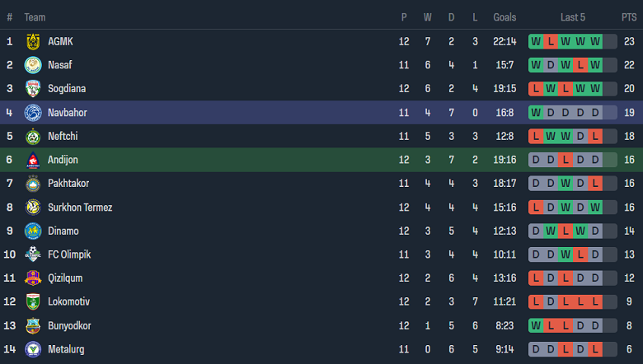Viewport: 643px width, 364px height.
Task: Click the AGMK club crest icon
Action: pos(33,41)
